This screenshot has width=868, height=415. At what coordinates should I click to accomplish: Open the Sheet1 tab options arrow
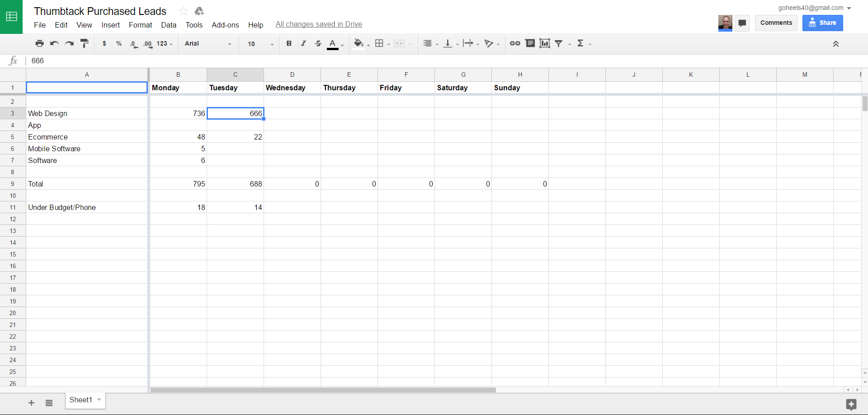pos(99,400)
